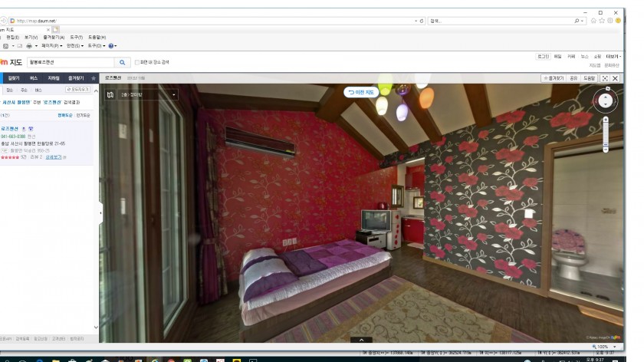Open the 즐겨찾기(A) favorites menu
Viewport: 644px width, 362px height.
point(54,38)
